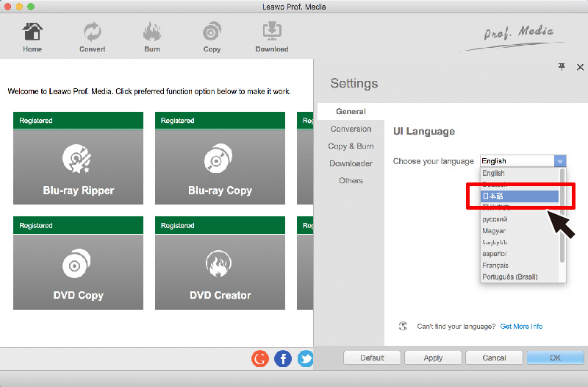Image resolution: width=588 pixels, height=387 pixels.
Task: Switch to the Copy & Burn tab
Action: (x=351, y=146)
